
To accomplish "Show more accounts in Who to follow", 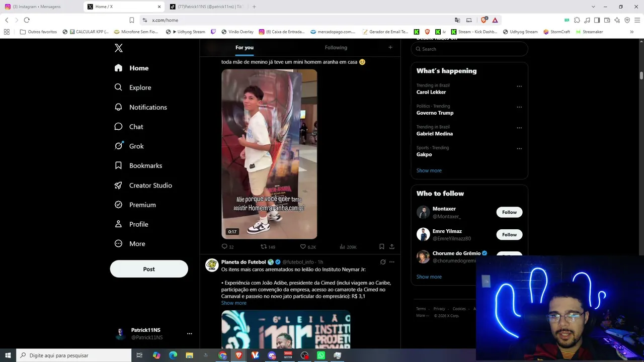I will coord(429,277).
